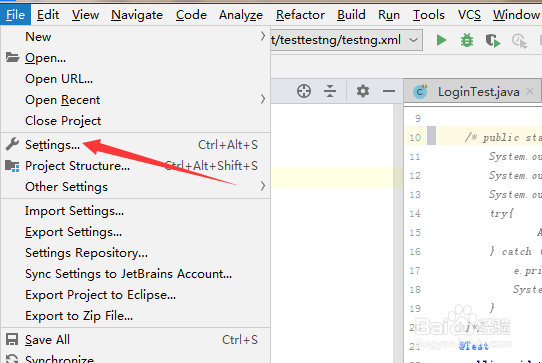Viewport: 542px width, 363px height.
Task: Click the project panel vertical scrollbar
Action: [x=398, y=233]
